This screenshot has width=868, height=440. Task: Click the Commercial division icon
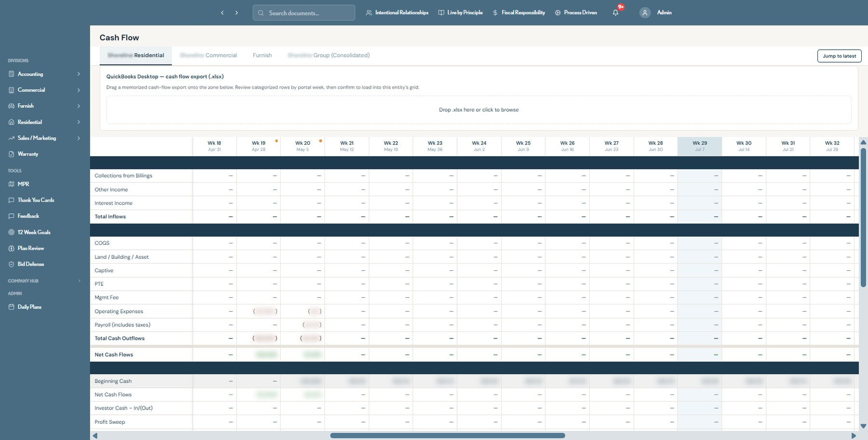click(x=12, y=90)
